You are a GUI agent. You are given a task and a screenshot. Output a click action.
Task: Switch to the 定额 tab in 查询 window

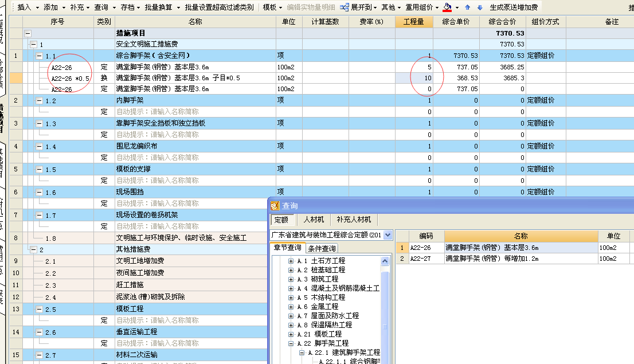281,220
